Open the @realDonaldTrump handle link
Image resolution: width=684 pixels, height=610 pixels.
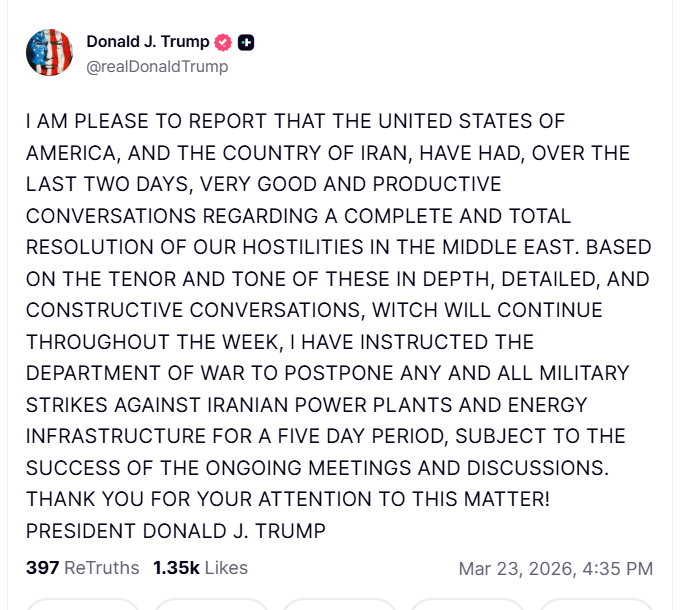157,66
